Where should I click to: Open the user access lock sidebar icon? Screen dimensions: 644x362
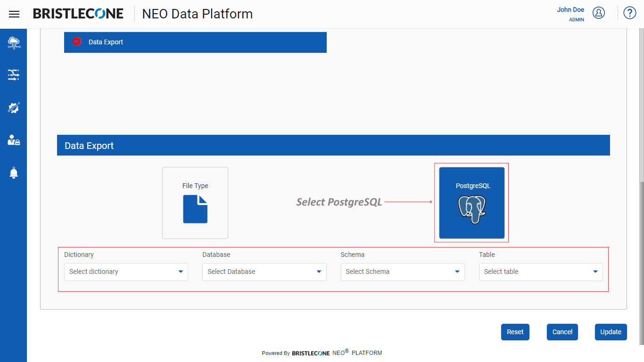[x=14, y=140]
